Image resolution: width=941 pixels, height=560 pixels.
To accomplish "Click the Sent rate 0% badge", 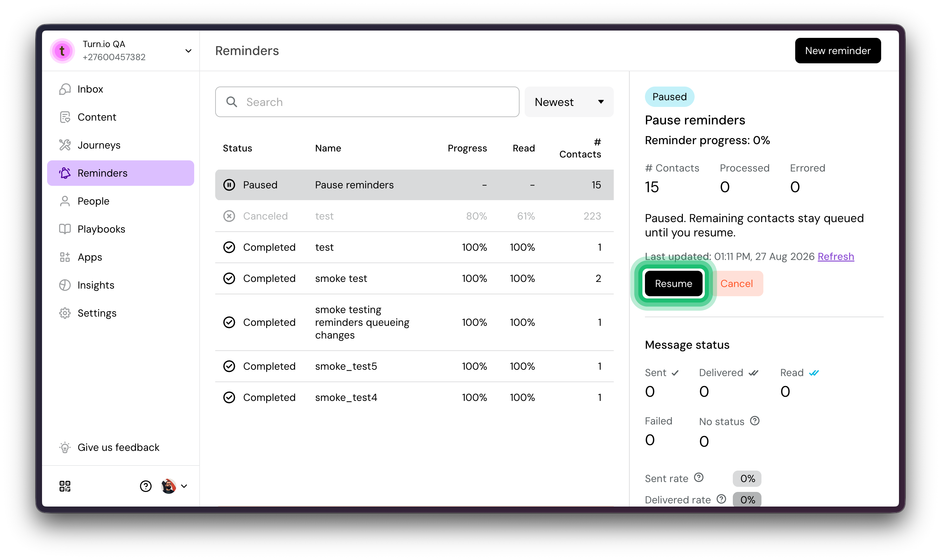I will [747, 479].
